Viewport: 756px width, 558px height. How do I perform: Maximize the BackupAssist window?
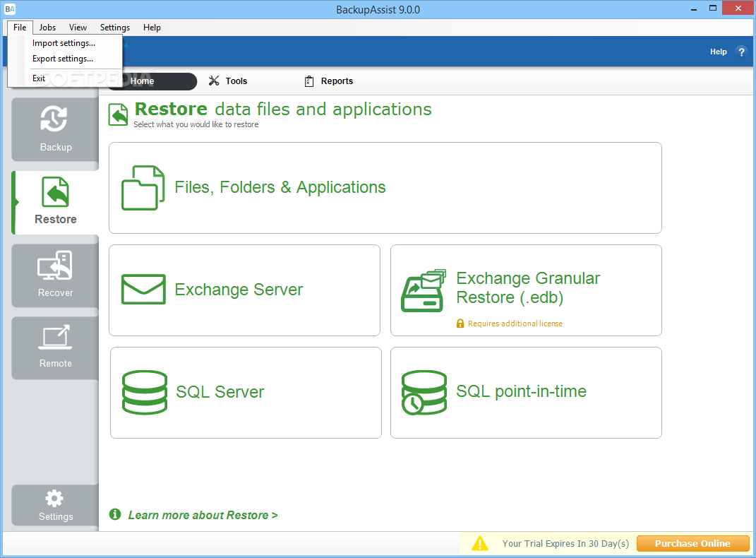click(713, 8)
